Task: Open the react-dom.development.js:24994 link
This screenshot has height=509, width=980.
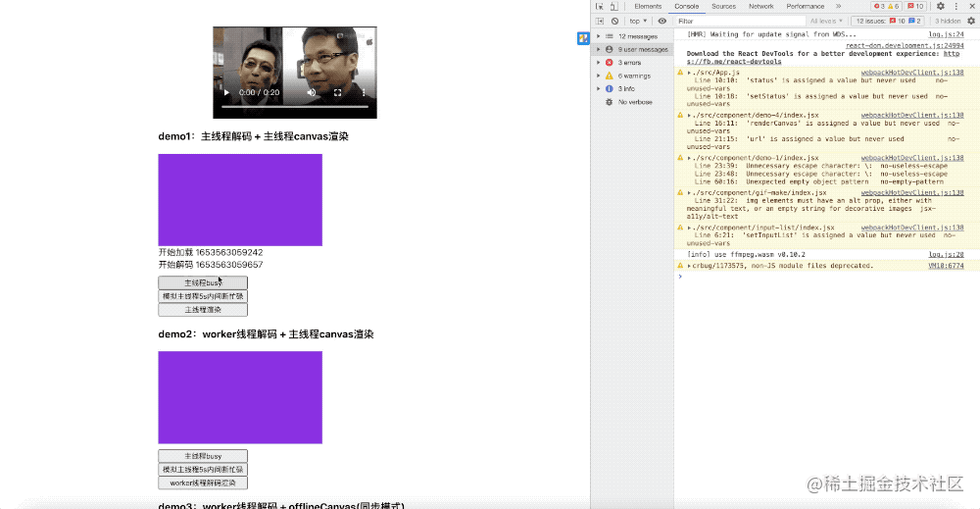Action: tap(905, 46)
